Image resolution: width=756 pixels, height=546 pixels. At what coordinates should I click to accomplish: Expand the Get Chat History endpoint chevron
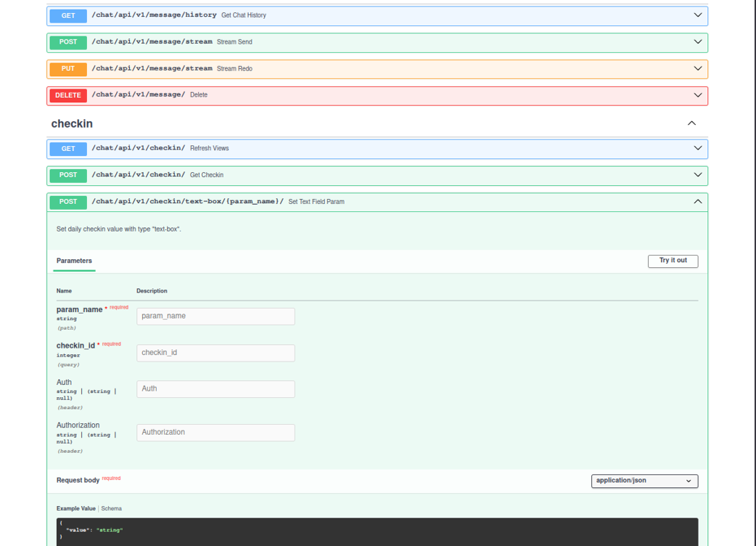click(x=698, y=15)
